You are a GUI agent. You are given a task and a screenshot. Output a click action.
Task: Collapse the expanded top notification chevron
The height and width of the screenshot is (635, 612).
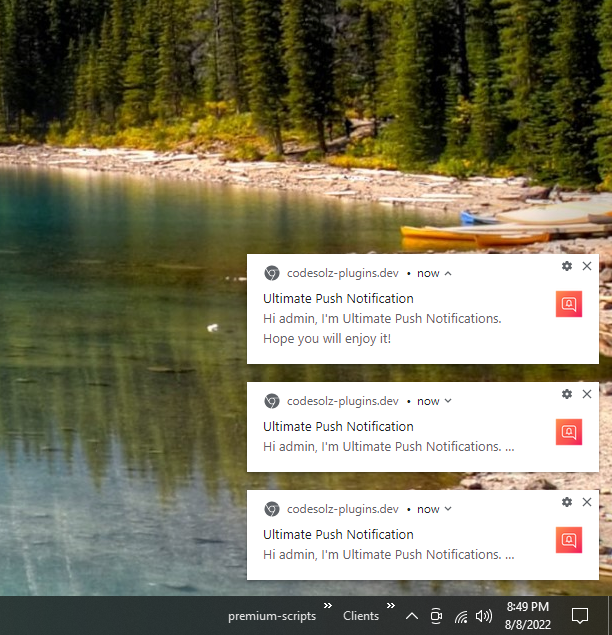[448, 273]
